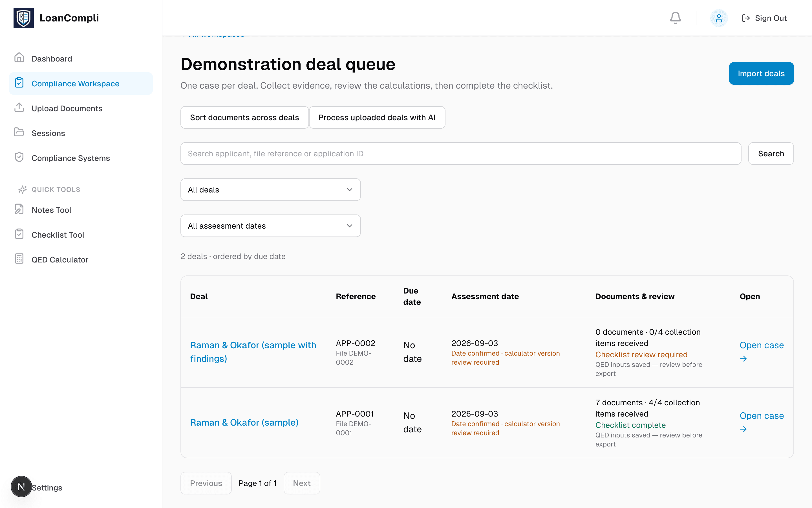This screenshot has height=508, width=812.
Task: Click the Reference column header
Action: [356, 296]
